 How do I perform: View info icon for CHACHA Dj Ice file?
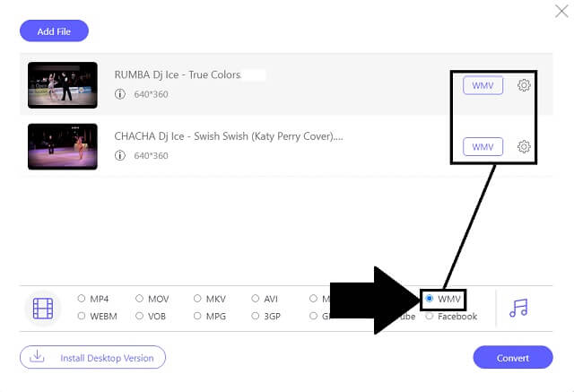pyautogui.click(x=119, y=155)
